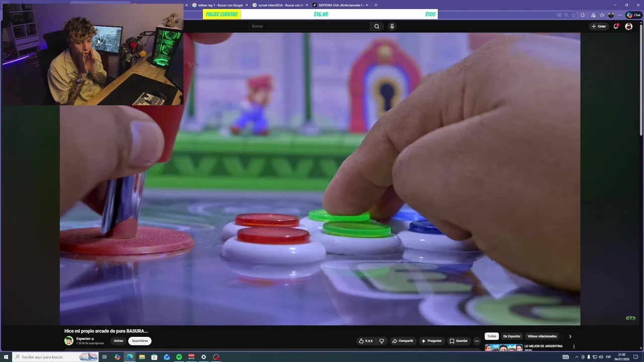
Task: Select the Videos relacionados chip
Action: pyautogui.click(x=542, y=336)
